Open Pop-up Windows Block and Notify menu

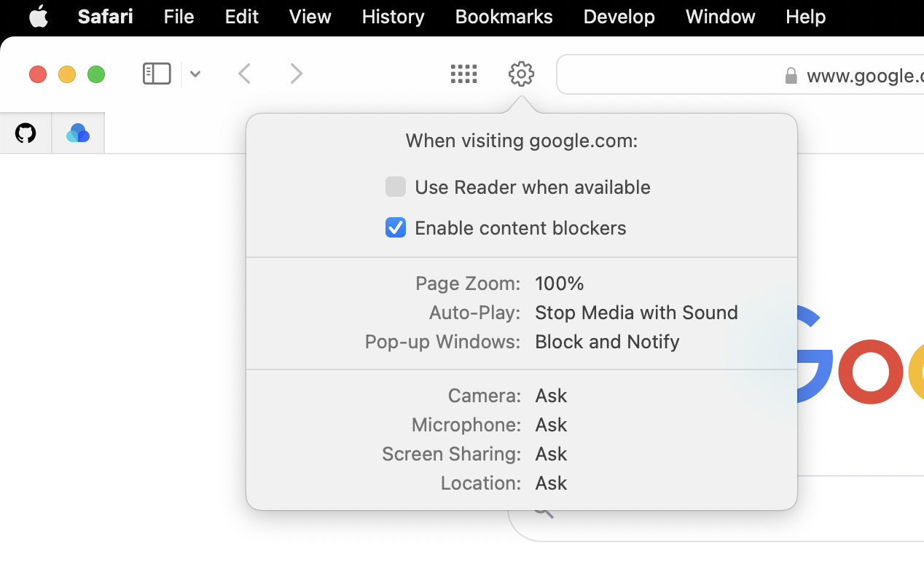607,341
